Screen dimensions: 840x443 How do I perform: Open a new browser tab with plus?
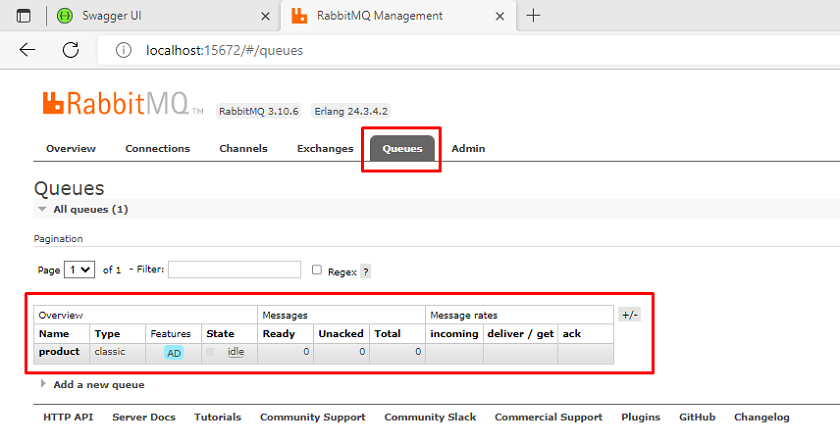[x=533, y=16]
